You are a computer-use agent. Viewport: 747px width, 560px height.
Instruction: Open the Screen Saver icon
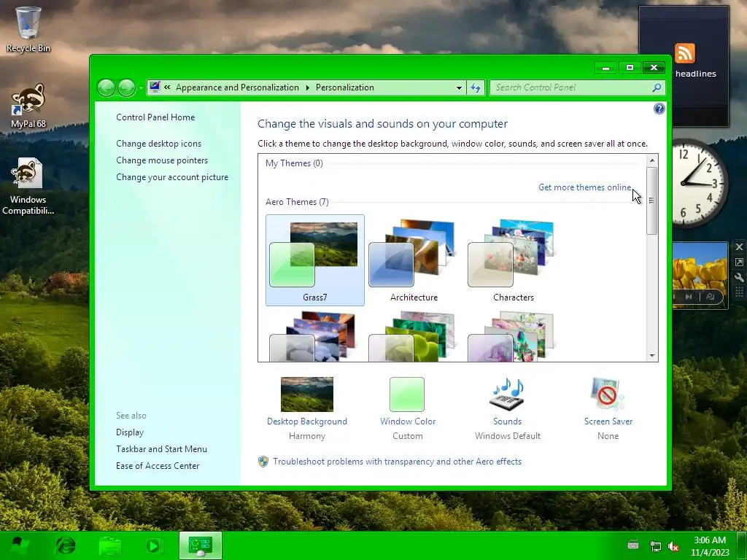tap(608, 394)
